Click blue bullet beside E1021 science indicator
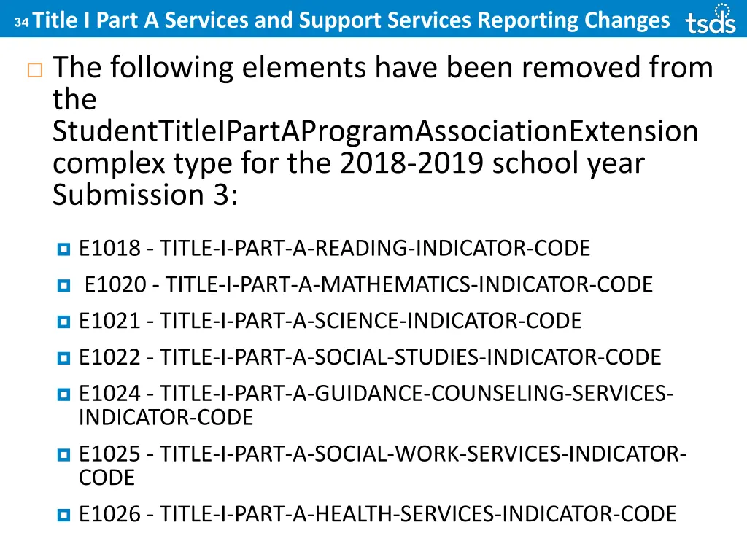Screen dimensions: 747x560 (x=64, y=322)
